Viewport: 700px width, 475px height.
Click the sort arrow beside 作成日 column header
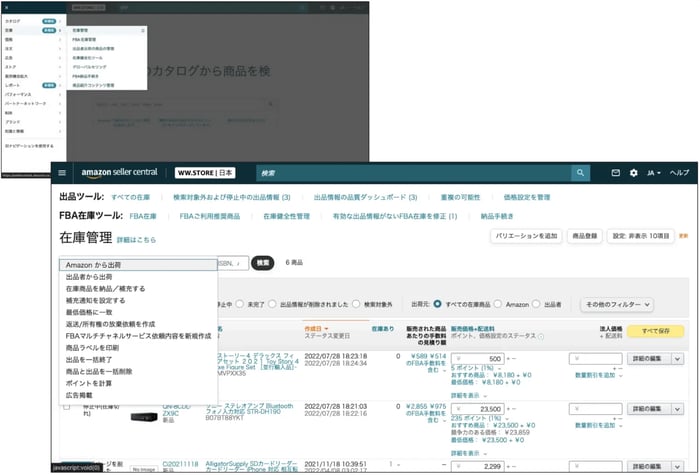click(x=326, y=329)
